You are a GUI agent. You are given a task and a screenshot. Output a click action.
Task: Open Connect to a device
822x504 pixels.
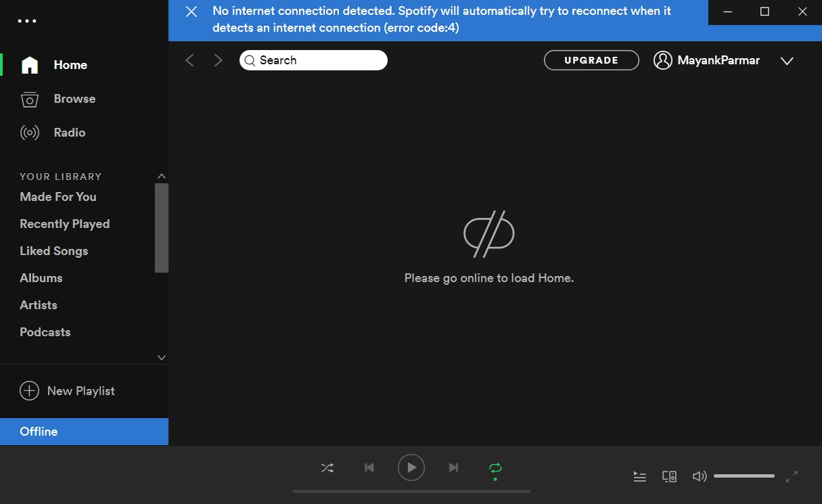670,477
